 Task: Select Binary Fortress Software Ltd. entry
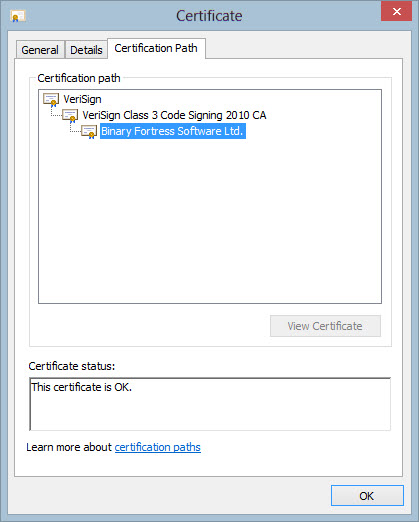coord(173,131)
